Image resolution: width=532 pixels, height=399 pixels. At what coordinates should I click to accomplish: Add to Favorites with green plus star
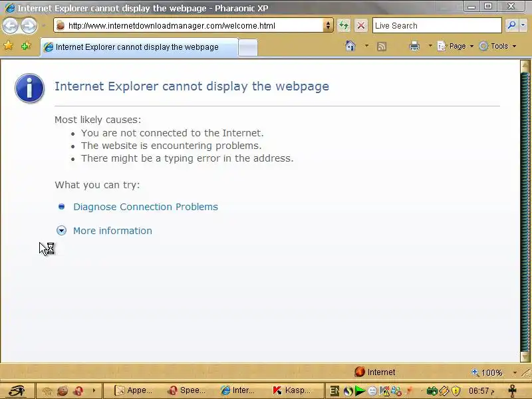pos(26,46)
